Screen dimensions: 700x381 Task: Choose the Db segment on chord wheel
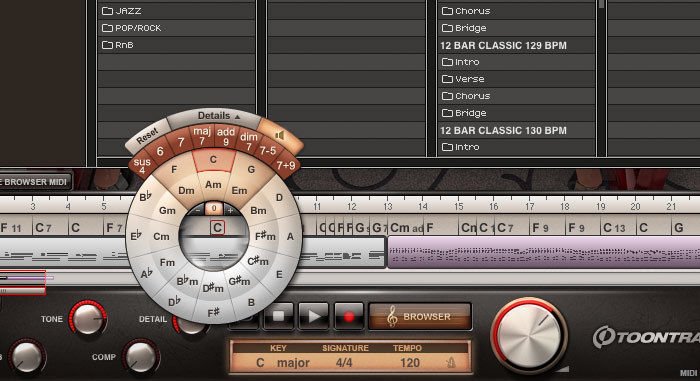[174, 302]
